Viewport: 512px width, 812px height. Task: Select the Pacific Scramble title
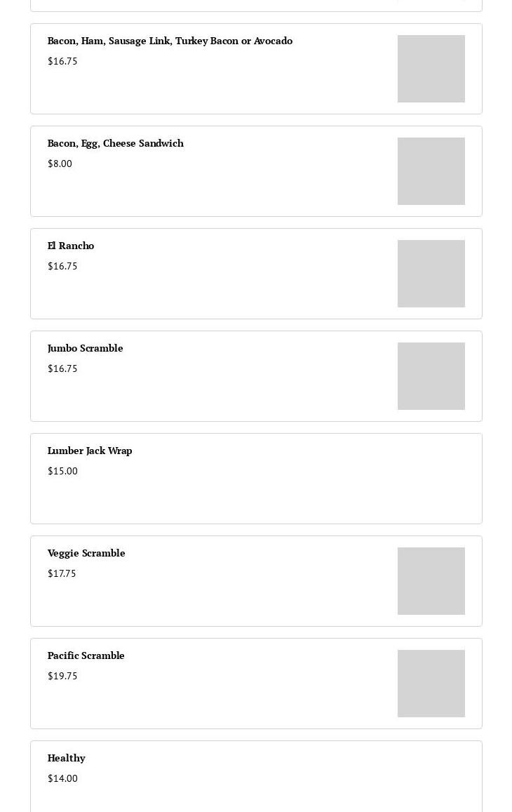point(86,655)
